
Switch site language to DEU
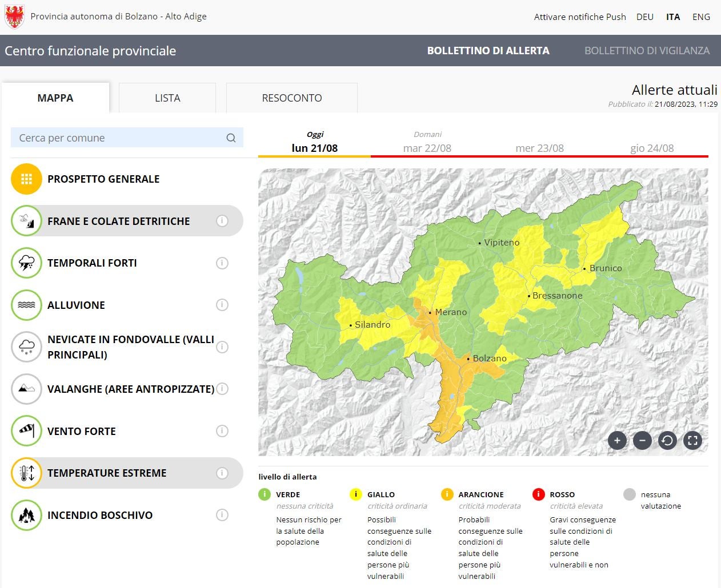tap(644, 17)
